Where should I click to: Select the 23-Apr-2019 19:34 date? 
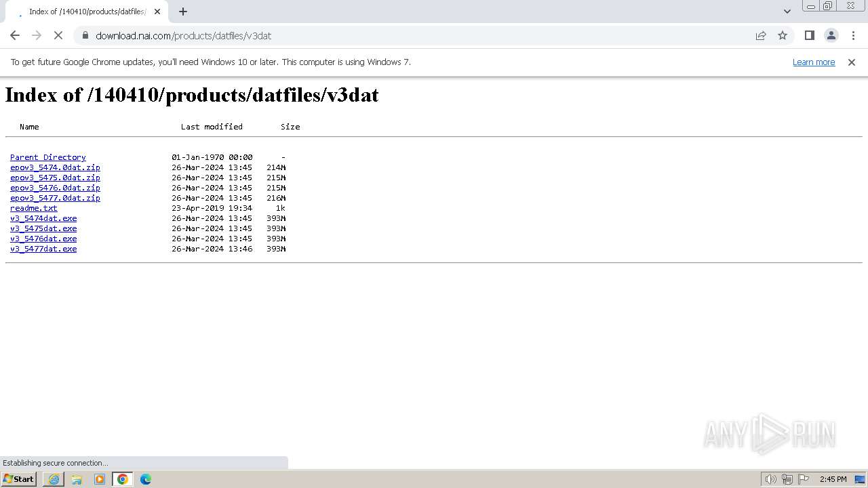(212, 208)
